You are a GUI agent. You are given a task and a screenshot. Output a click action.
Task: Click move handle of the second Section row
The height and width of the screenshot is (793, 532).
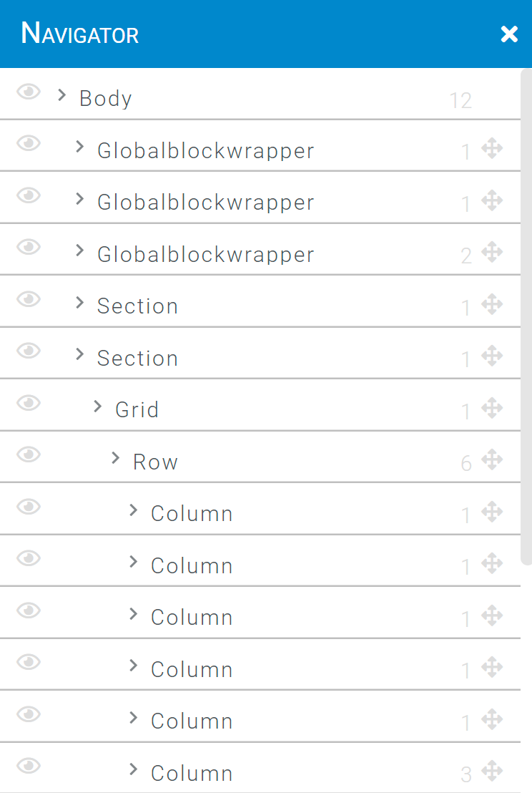click(491, 356)
